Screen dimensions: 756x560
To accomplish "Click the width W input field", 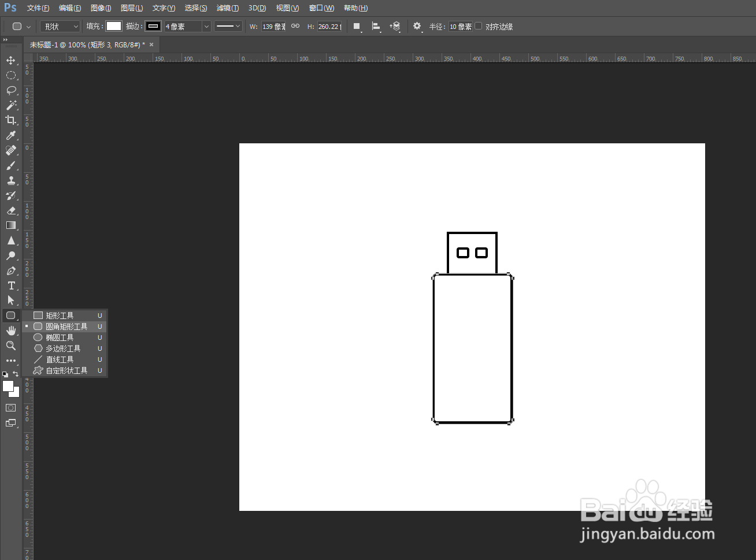I will [273, 27].
